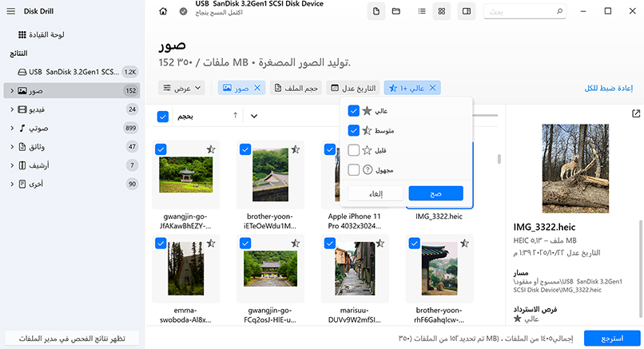
Task: Select the grid thumbnails view icon
Action: point(442,11)
